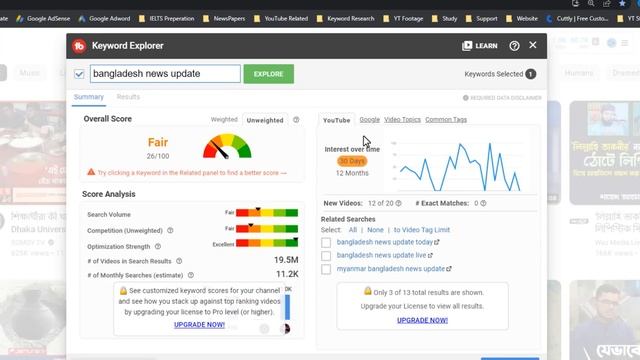Open the YT Footage bookmark folder
640x360 pixels.
point(403,18)
